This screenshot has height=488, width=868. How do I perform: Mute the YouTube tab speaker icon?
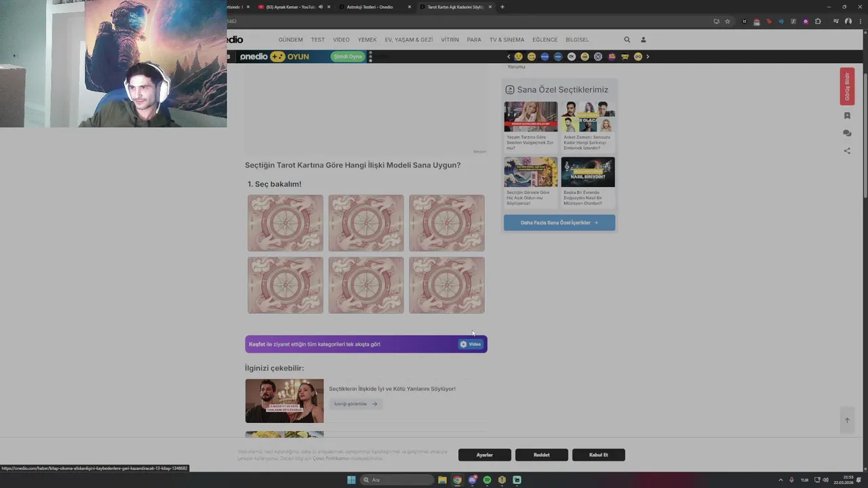coord(321,7)
